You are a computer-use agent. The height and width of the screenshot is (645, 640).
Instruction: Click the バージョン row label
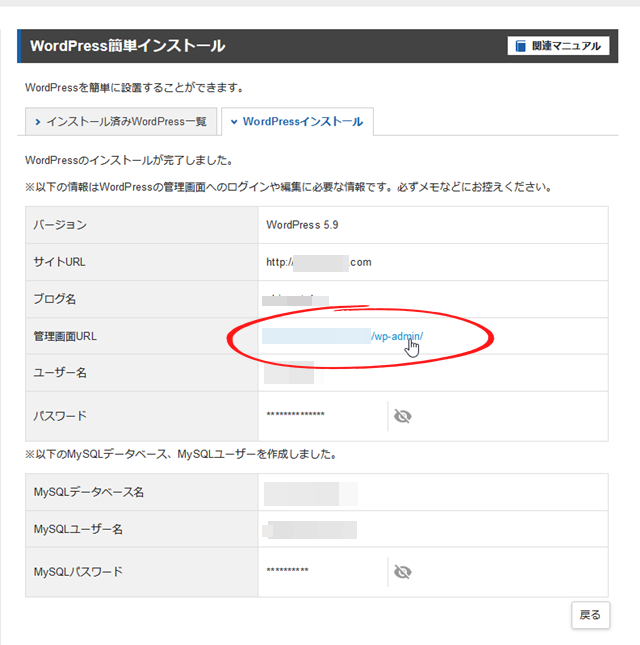(60, 225)
